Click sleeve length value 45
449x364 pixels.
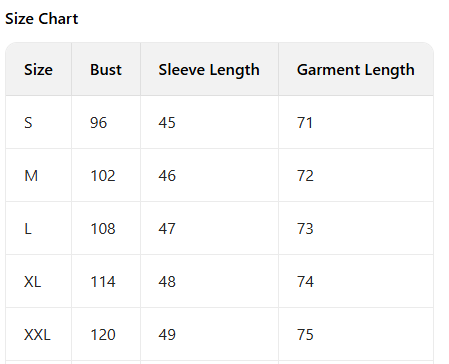167,123
